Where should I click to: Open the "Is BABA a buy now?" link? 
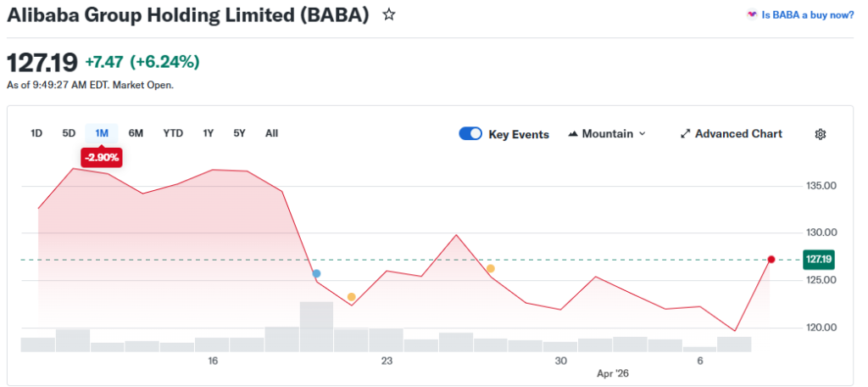(807, 14)
